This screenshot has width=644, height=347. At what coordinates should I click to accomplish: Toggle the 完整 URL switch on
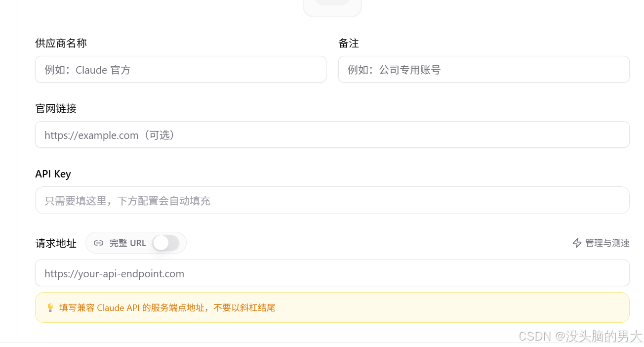coord(165,243)
